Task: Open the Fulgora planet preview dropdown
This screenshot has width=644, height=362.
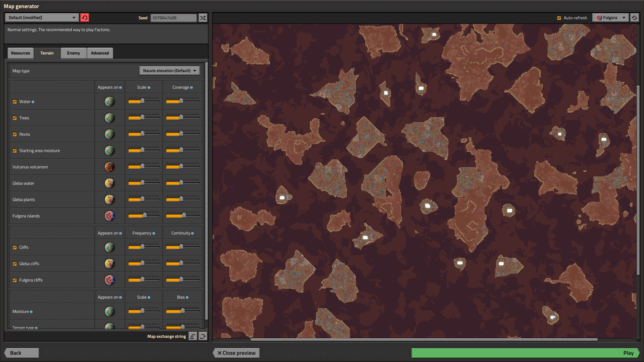Action: click(610, 18)
